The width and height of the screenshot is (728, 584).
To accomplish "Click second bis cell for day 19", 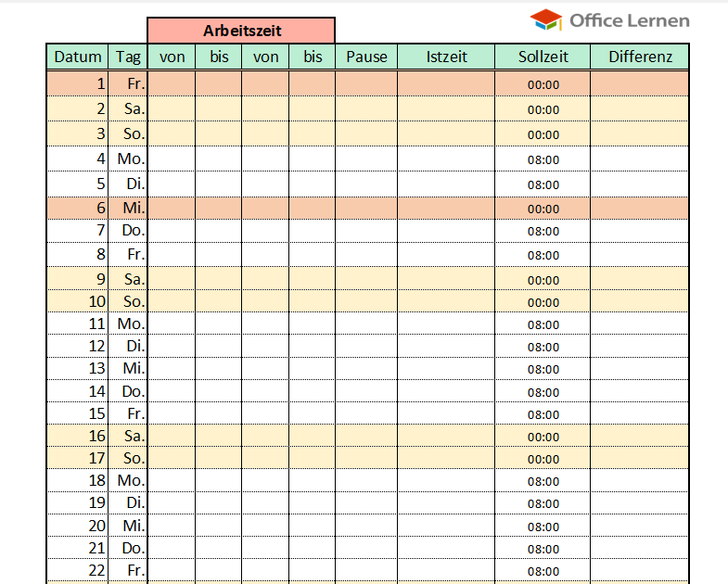I will click(x=313, y=502).
